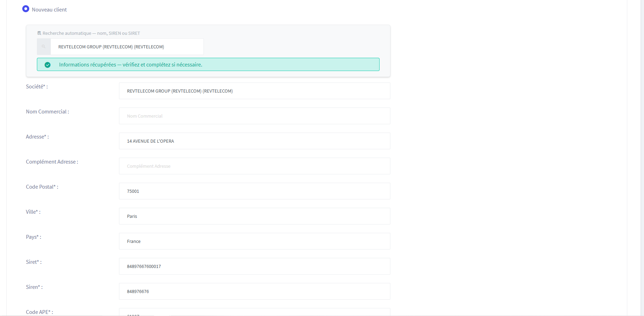Click the Informations récupérées success message text

130,65
